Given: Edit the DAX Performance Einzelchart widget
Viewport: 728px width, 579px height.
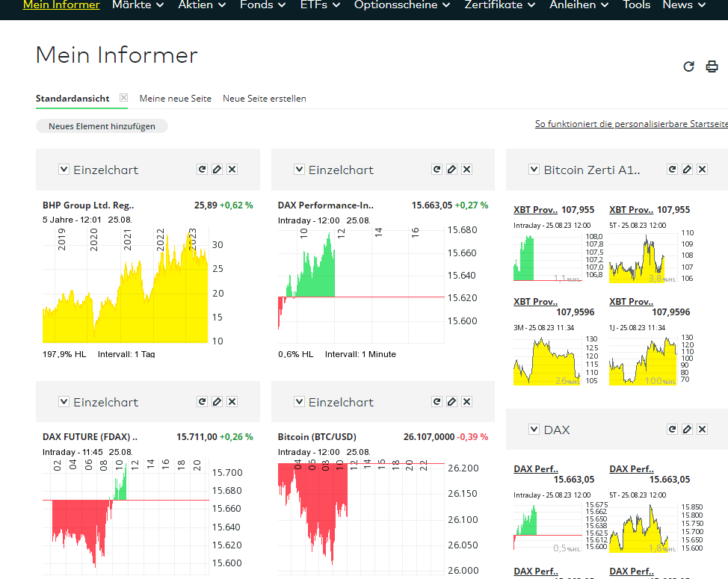Looking at the screenshot, I should (x=451, y=170).
